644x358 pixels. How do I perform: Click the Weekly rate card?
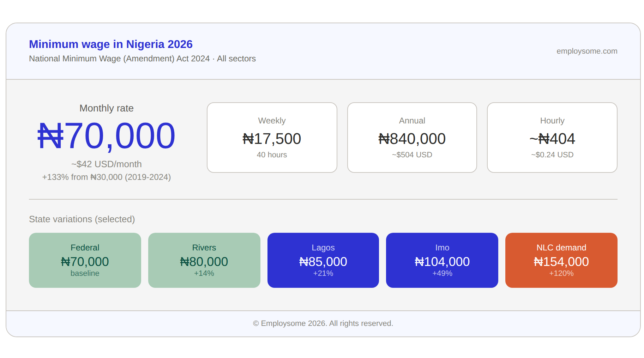coord(272,137)
